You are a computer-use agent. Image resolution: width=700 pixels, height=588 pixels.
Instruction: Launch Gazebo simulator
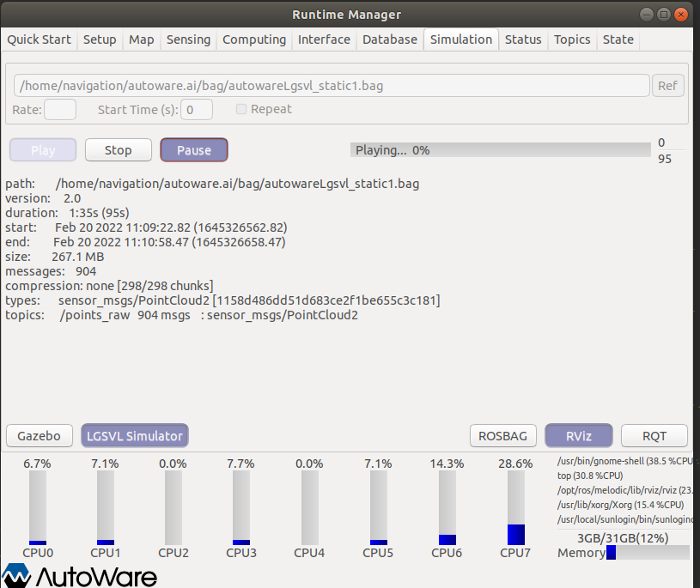[x=40, y=436]
